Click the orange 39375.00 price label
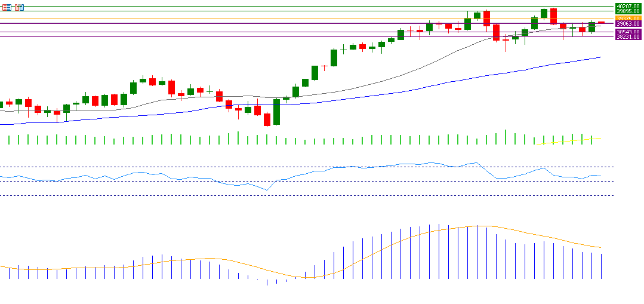This screenshot has width=644, height=304. point(628,19)
